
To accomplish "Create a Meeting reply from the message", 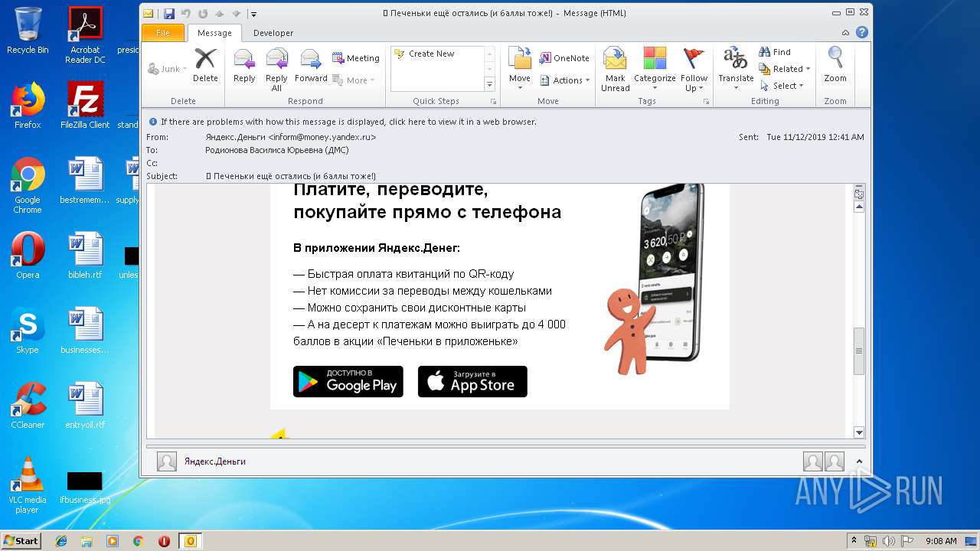I will [356, 58].
